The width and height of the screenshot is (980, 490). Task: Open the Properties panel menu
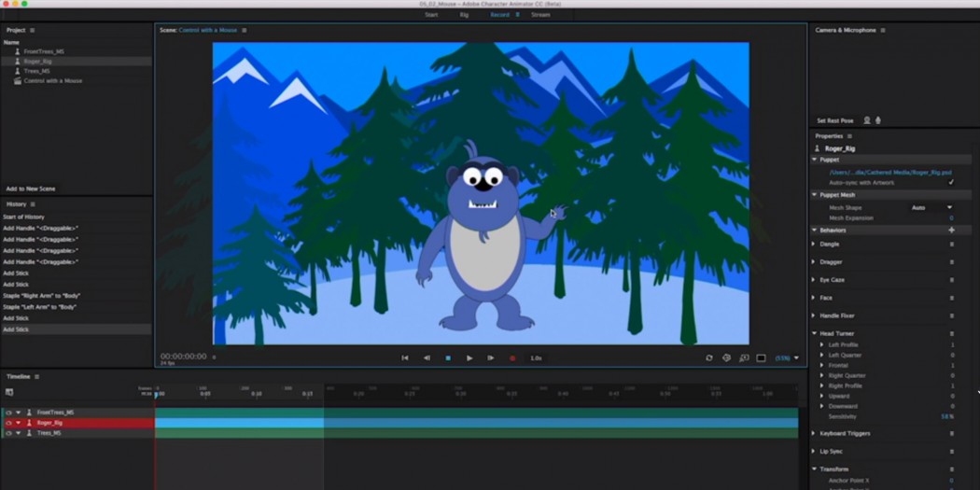click(x=849, y=136)
